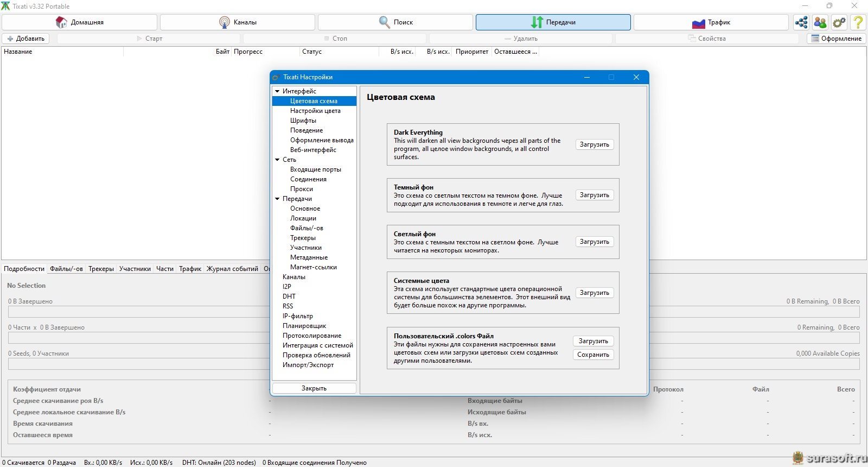Close the Tixati Настройки dialog via X
Viewport: 868px width, 467px height.
click(x=636, y=77)
